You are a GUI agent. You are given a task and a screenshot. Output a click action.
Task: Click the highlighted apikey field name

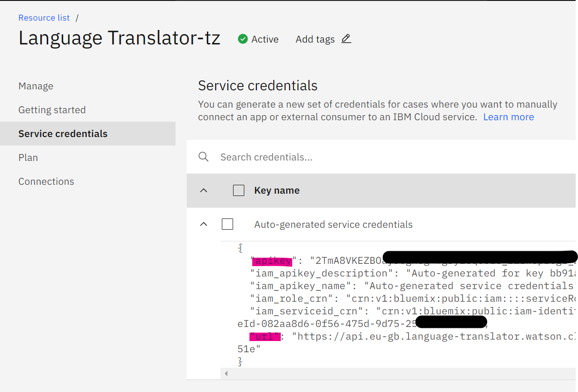coord(272,261)
